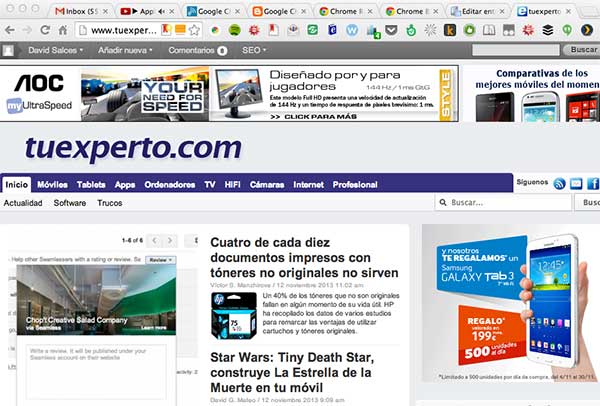The image size is (600, 406).
Task: Focus the site Buscar... search field
Action: click(503, 202)
